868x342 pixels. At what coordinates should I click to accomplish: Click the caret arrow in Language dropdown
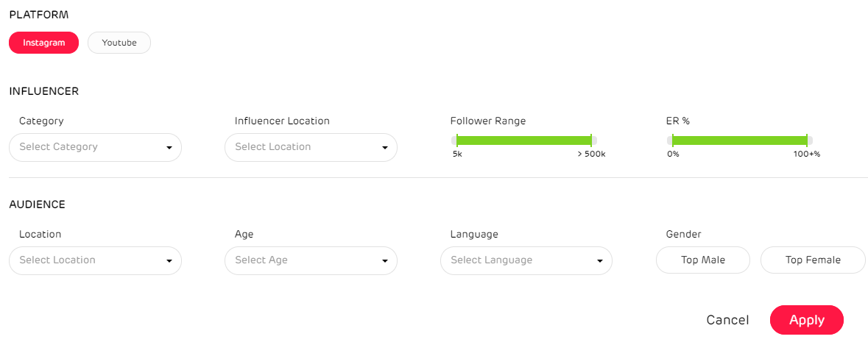tap(600, 261)
